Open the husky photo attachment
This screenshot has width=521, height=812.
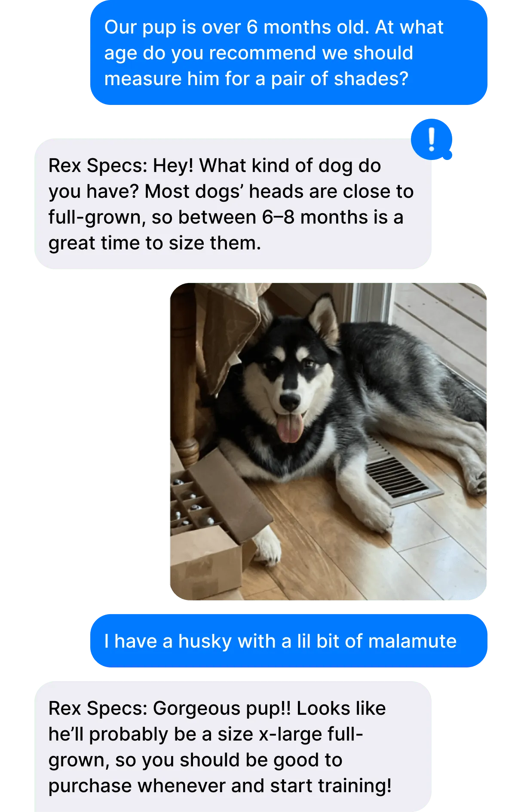pos(328,441)
